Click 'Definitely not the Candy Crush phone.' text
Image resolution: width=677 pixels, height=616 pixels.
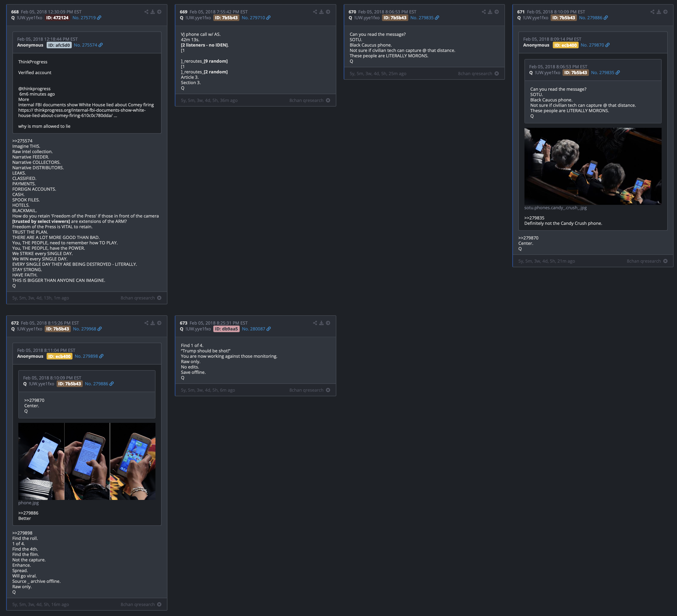click(563, 223)
